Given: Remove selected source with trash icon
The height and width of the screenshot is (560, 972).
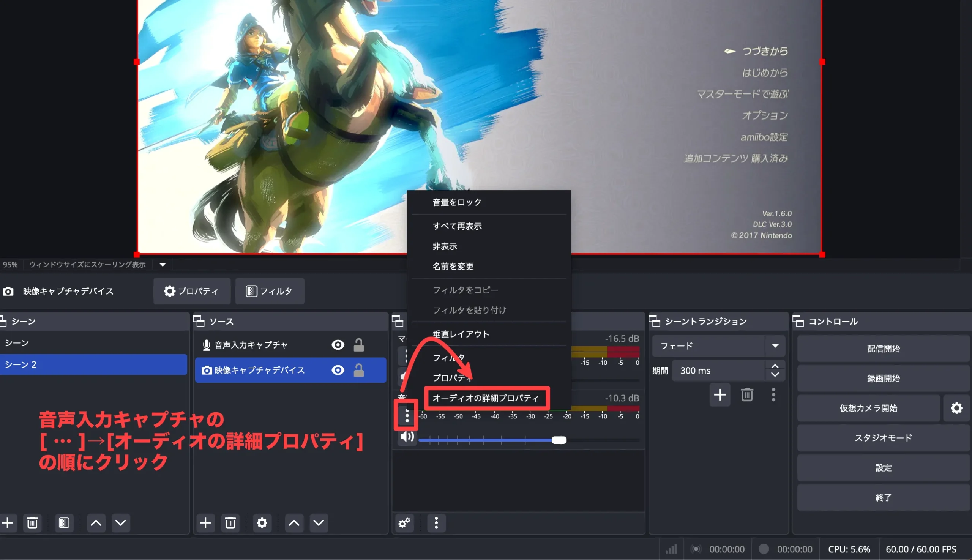Looking at the screenshot, I should coord(230,523).
